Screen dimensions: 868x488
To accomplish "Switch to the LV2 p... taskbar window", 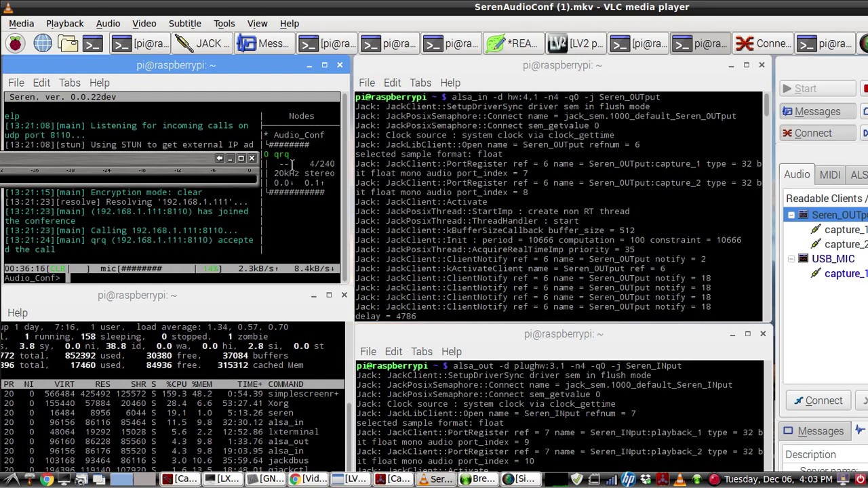I will (x=576, y=43).
